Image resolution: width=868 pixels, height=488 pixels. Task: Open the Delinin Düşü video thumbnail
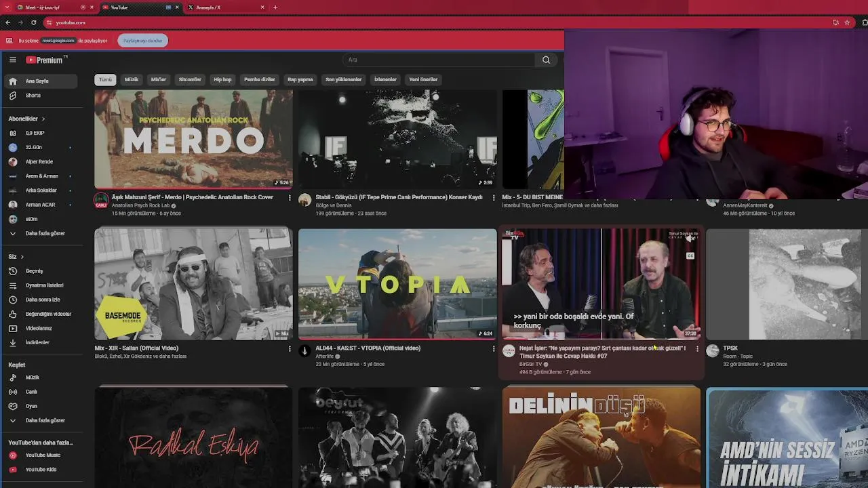(601, 437)
